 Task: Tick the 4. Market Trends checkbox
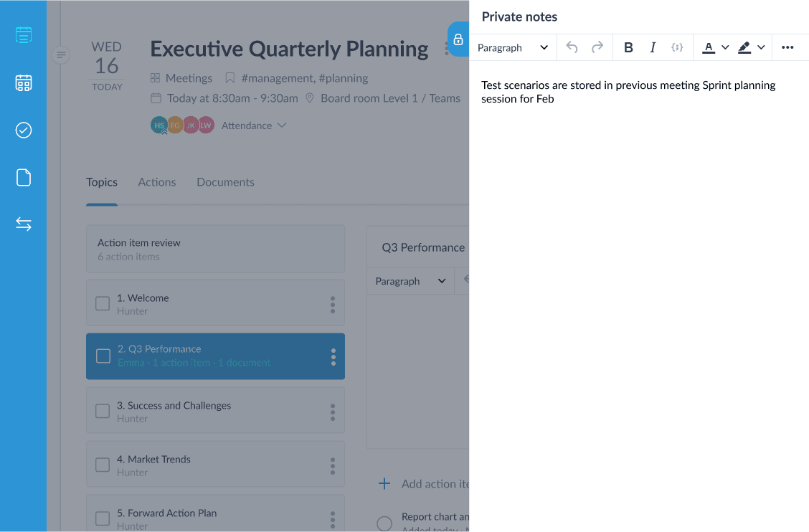coord(103,465)
